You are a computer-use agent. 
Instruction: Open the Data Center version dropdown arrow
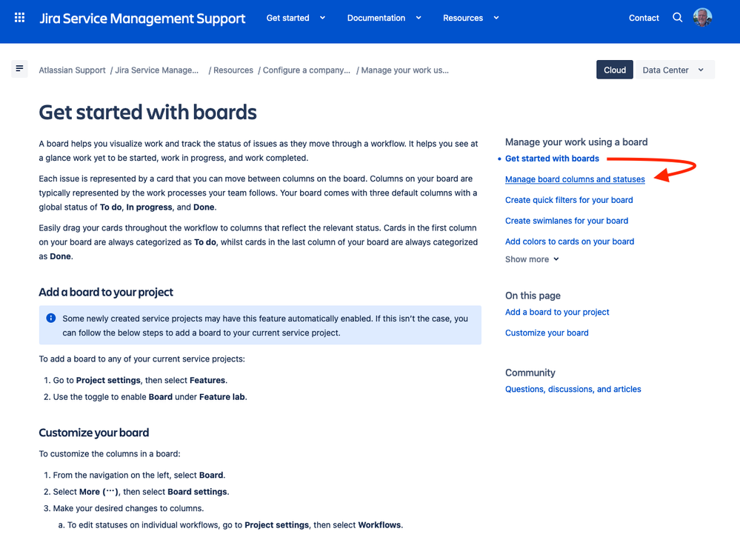[701, 70]
